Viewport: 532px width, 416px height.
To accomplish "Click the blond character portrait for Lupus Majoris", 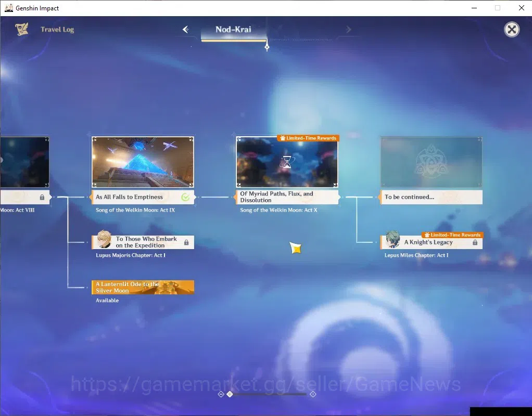I will point(104,239).
